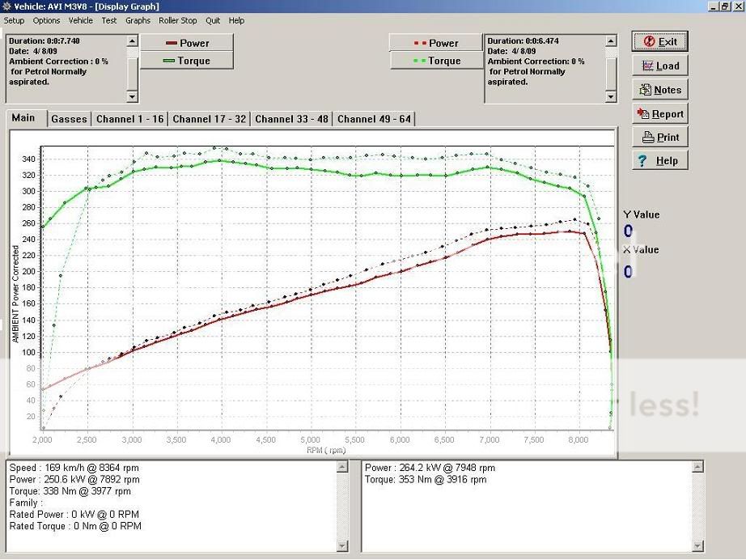Open the Test menu
The image size is (746, 560).
[x=109, y=20]
